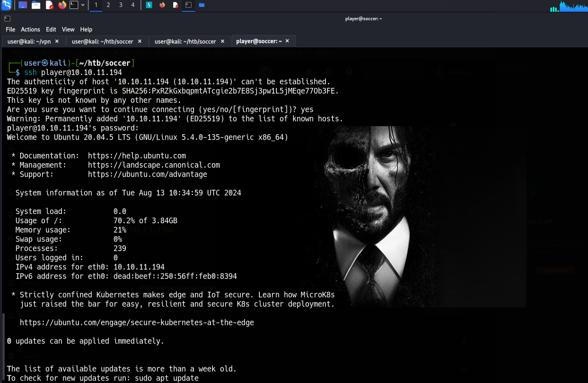The width and height of the screenshot is (588, 383).
Task: Click the SHA256 key fingerprint line
Action: (173, 91)
